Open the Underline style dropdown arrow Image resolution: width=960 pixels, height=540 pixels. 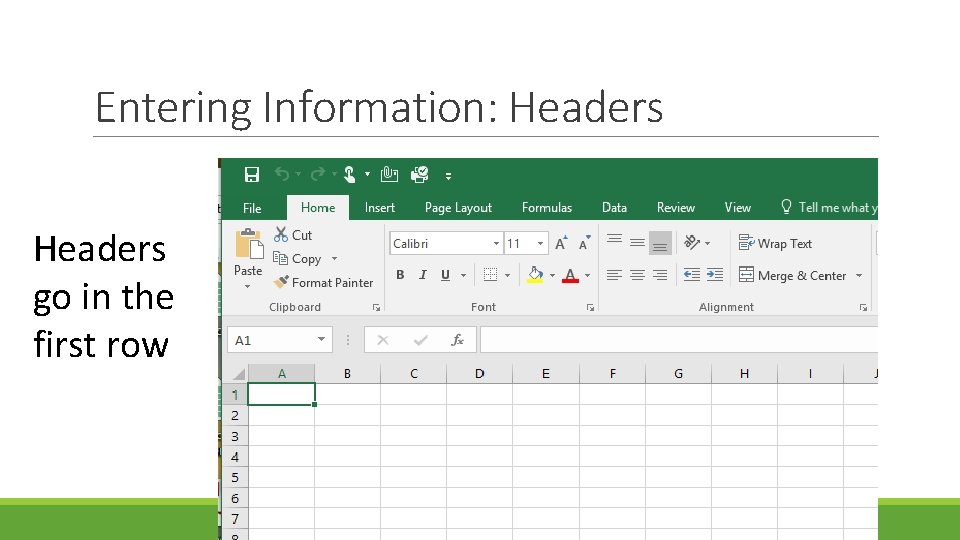point(463,276)
